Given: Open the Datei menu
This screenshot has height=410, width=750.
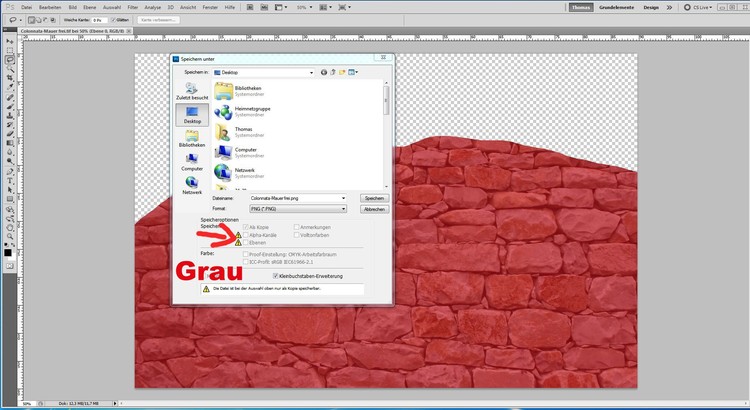Looking at the screenshot, I should point(27,7).
